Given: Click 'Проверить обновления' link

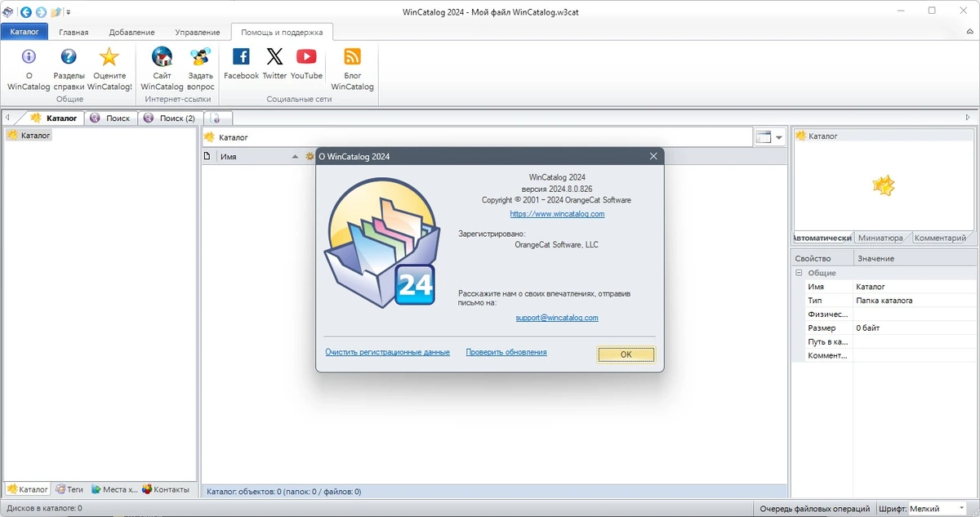Looking at the screenshot, I should [x=506, y=352].
